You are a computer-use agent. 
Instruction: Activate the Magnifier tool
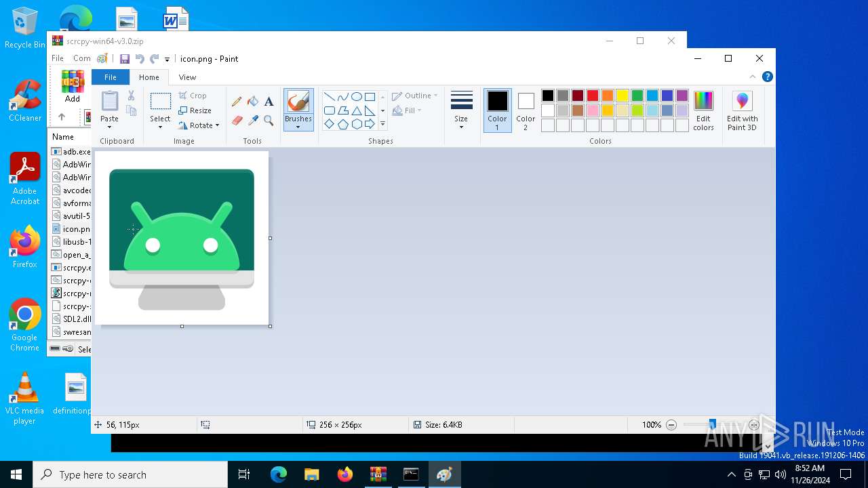pyautogui.click(x=269, y=121)
